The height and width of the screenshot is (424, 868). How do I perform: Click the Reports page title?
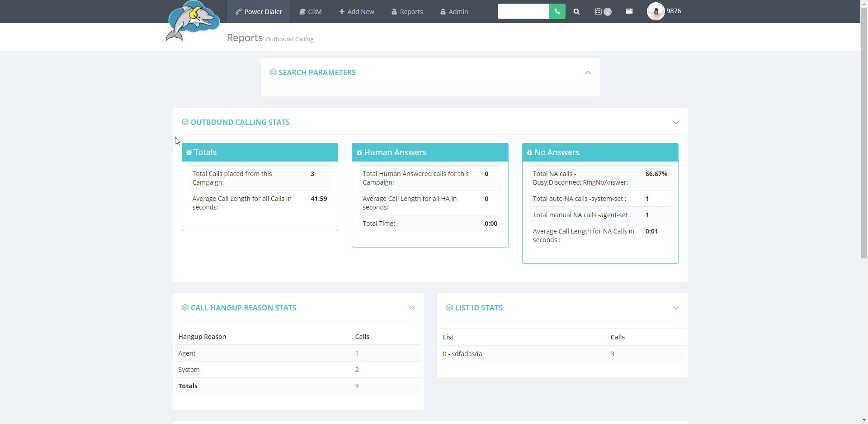click(245, 38)
